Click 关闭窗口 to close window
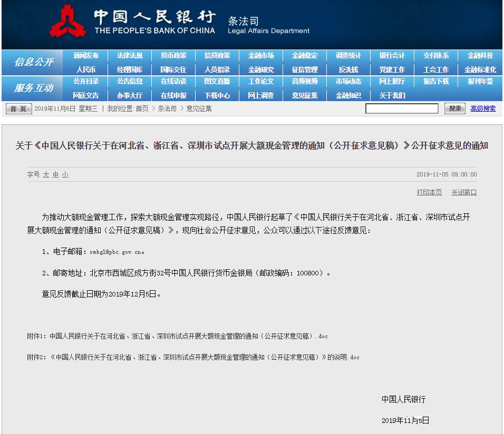 (464, 192)
